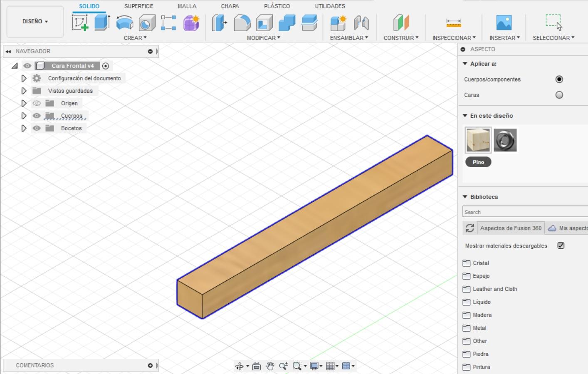
Task: Click the window selection icon
Action: point(553,22)
